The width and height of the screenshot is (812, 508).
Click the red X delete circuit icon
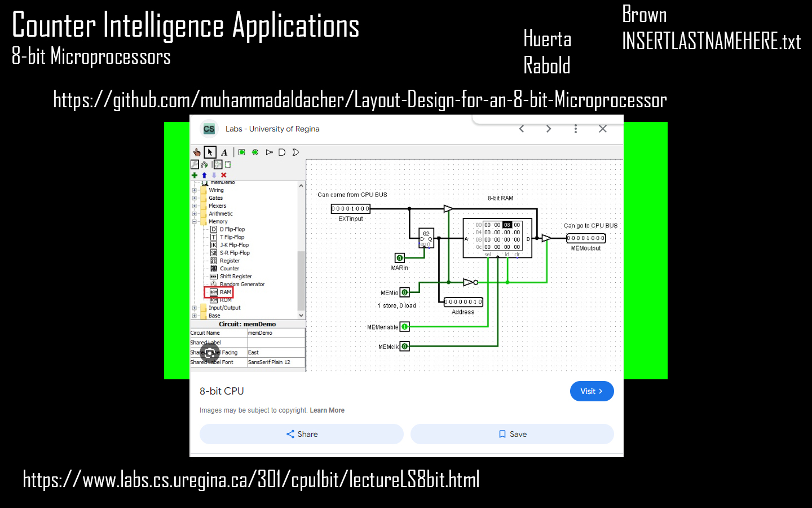point(224,175)
